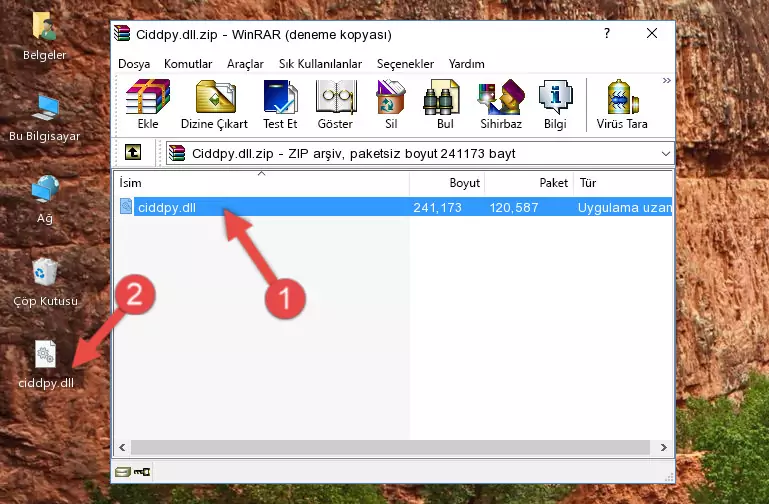Open the Araçlar menu

(x=245, y=64)
